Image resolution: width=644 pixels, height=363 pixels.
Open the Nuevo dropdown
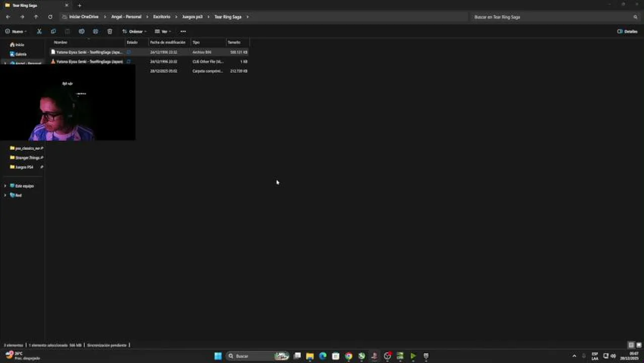coord(16,31)
